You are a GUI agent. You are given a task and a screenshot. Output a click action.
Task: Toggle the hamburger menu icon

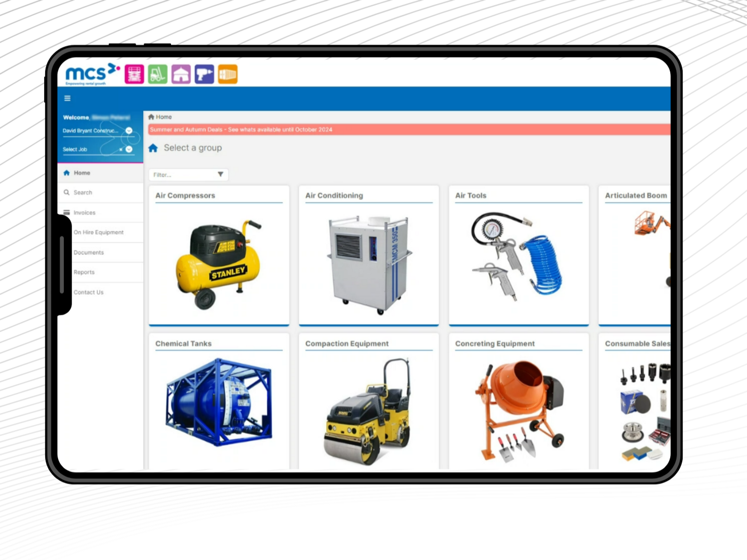pyautogui.click(x=67, y=98)
